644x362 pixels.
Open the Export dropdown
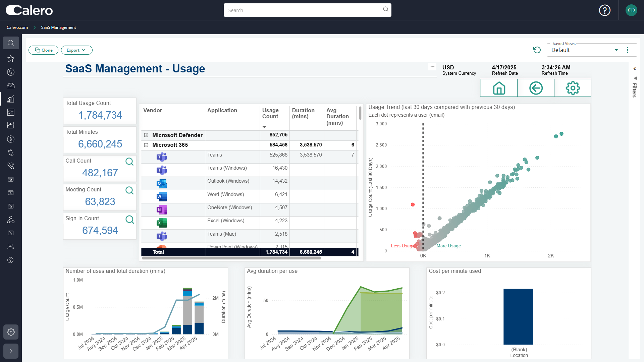click(76, 50)
